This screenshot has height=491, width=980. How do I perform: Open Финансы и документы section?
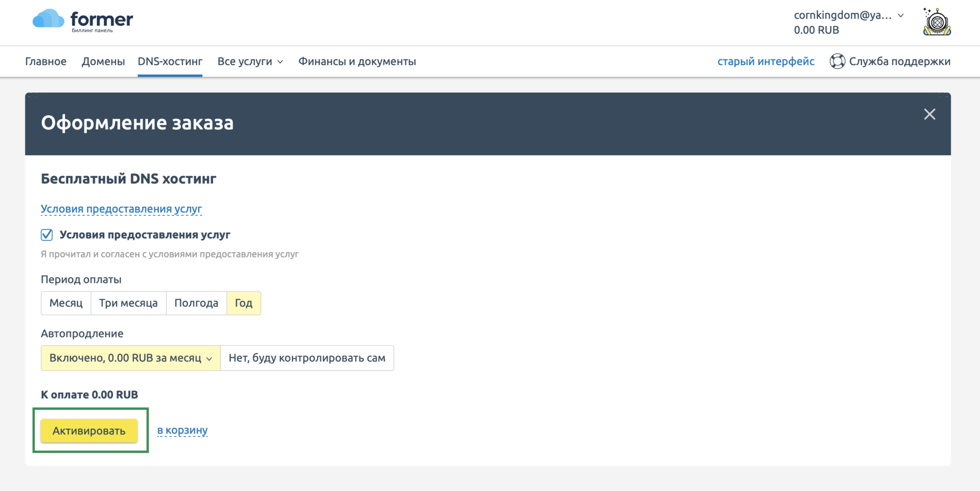click(357, 61)
